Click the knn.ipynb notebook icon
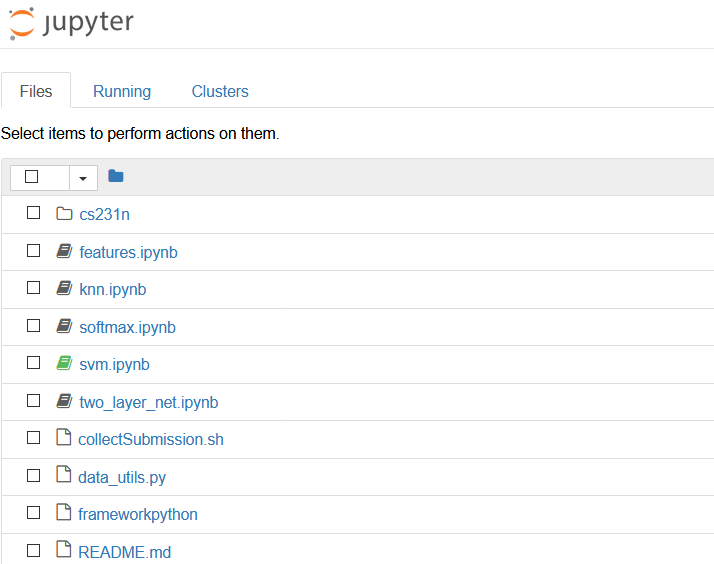Viewport: 714px width, 564px height. click(x=65, y=289)
